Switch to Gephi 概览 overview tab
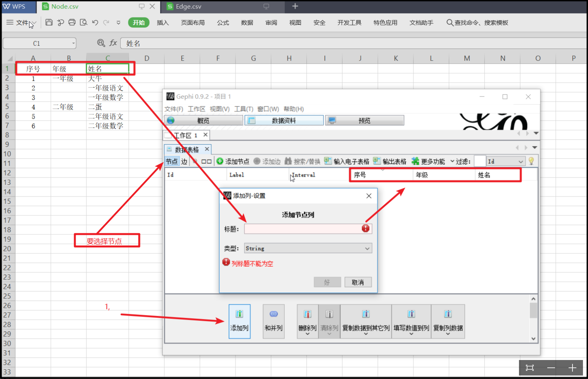 (x=204, y=121)
